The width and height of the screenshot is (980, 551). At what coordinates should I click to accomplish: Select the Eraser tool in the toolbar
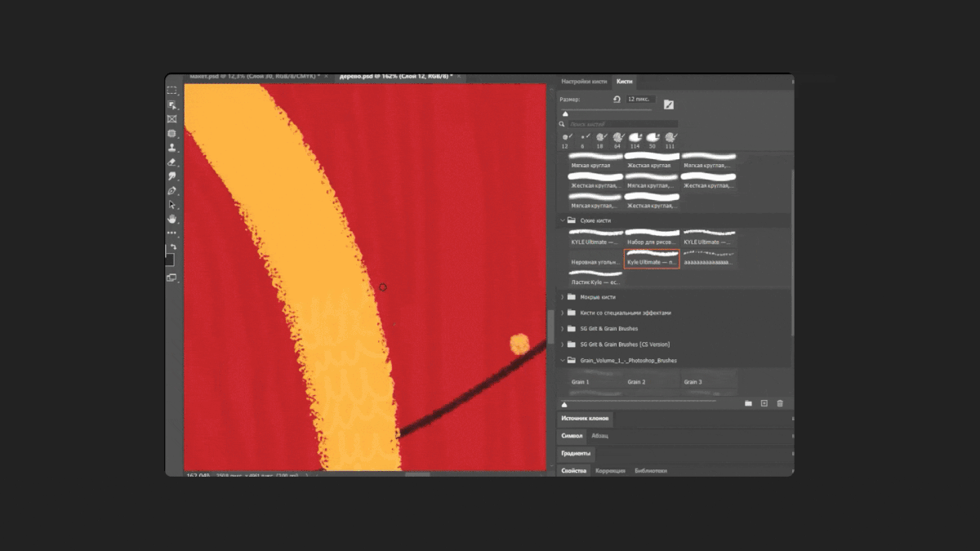click(171, 162)
